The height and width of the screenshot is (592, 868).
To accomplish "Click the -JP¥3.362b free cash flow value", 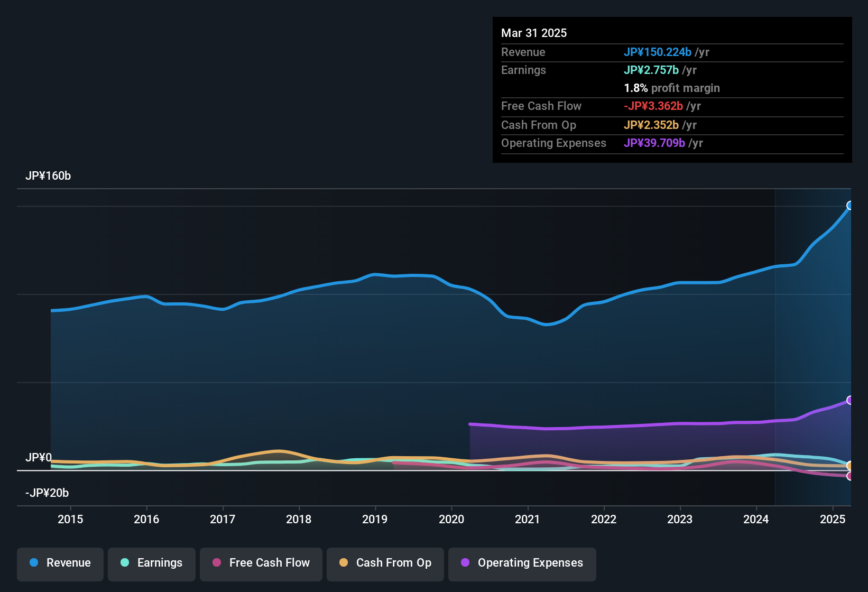I will (653, 106).
